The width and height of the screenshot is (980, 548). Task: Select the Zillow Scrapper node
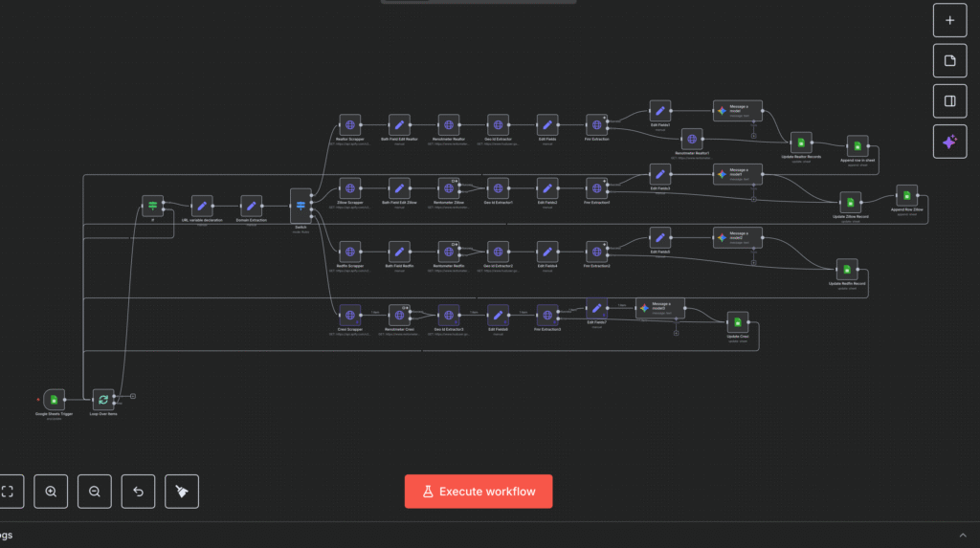point(350,188)
